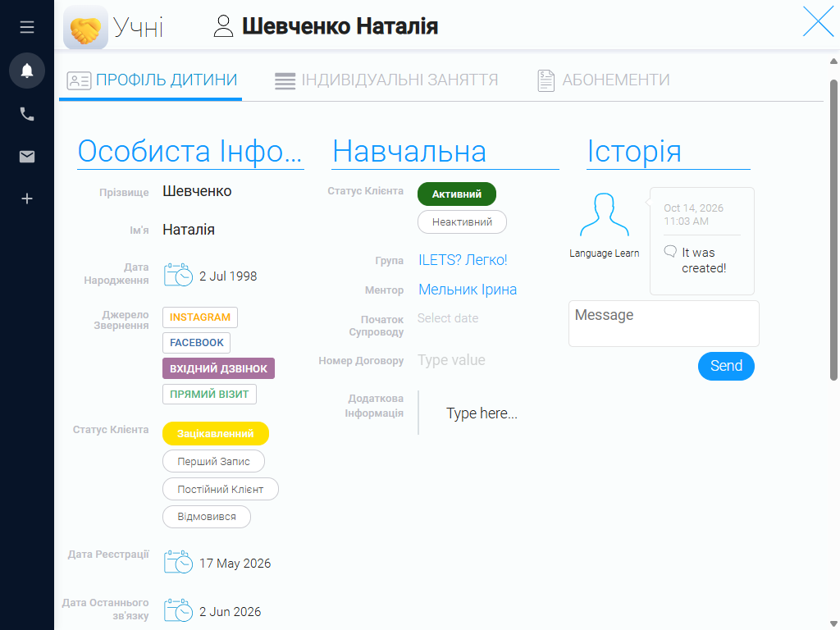840x630 pixels.
Task: Open the Індивідуальні Заняття tab
Action: coord(386,80)
